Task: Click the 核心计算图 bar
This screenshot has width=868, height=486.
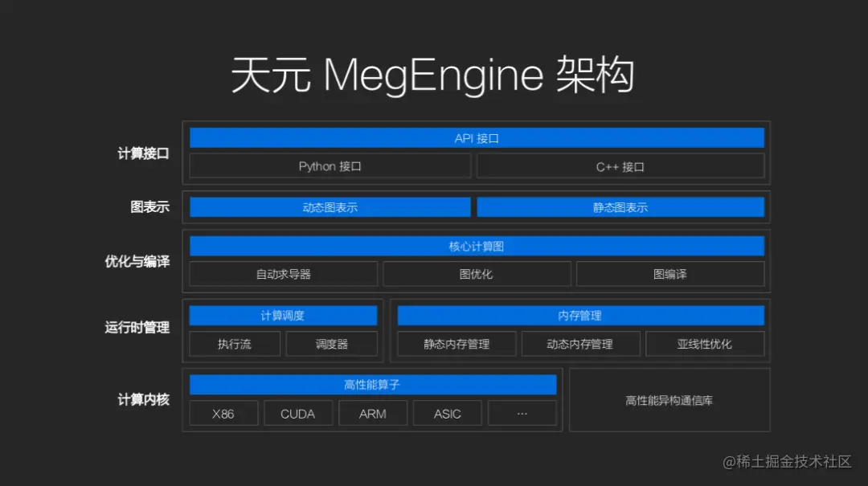Action: click(x=477, y=246)
